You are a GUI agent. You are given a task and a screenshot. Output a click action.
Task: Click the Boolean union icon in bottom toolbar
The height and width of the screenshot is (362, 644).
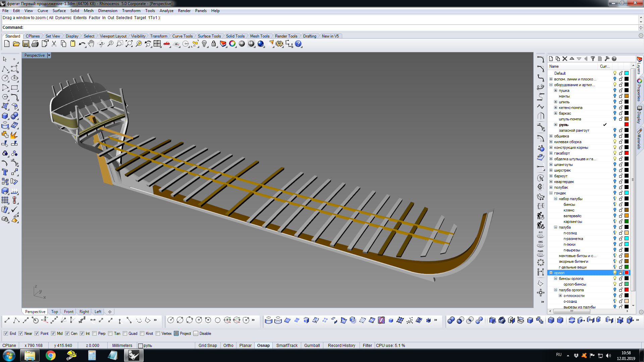tap(451, 320)
